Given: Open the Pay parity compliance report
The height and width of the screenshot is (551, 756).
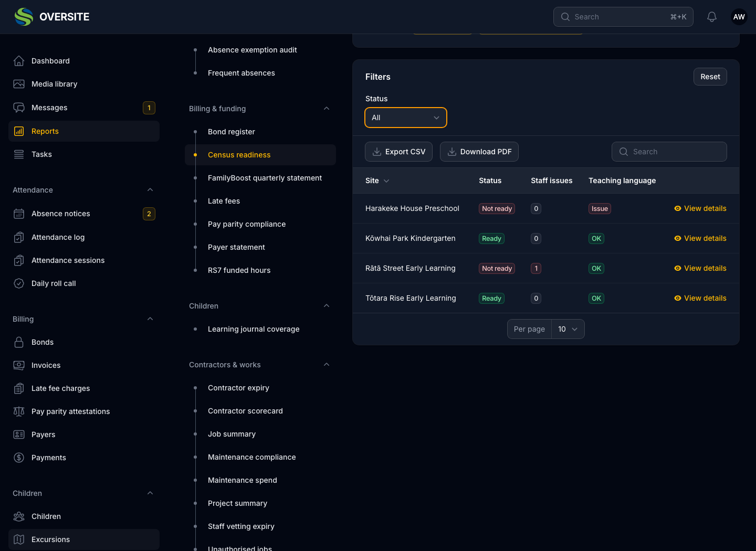Looking at the screenshot, I should [260, 224].
